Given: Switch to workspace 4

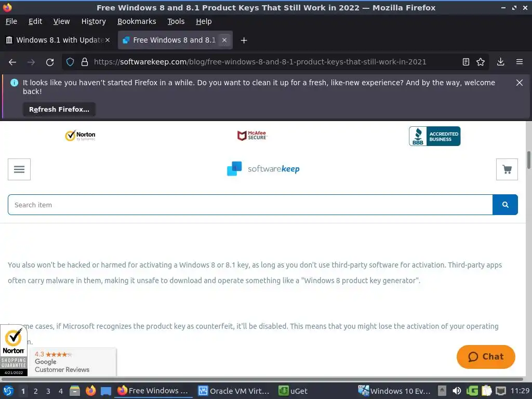Looking at the screenshot, I should (61, 391).
